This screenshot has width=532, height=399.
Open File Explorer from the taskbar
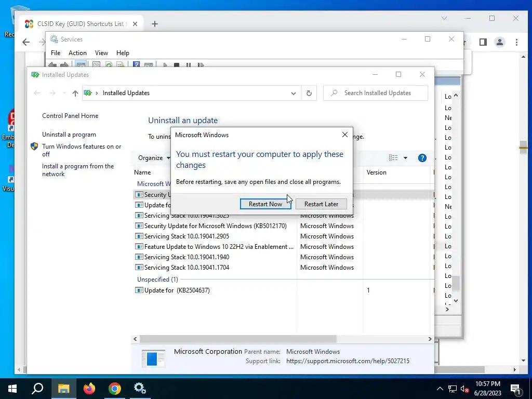pyautogui.click(x=63, y=389)
